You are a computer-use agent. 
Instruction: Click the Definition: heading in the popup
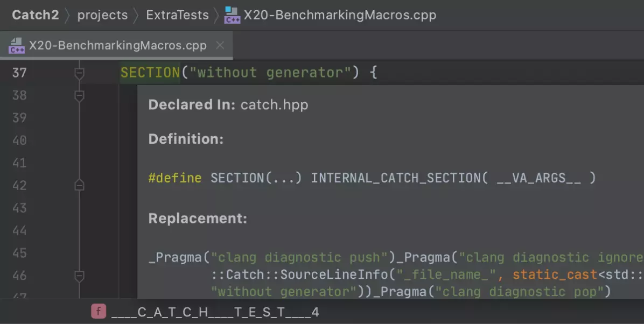[x=186, y=139]
